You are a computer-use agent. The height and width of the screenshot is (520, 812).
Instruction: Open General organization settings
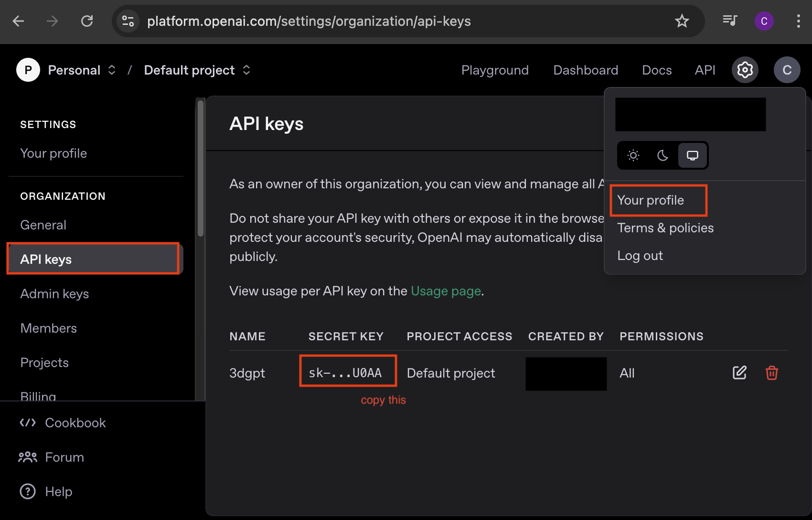tap(43, 225)
